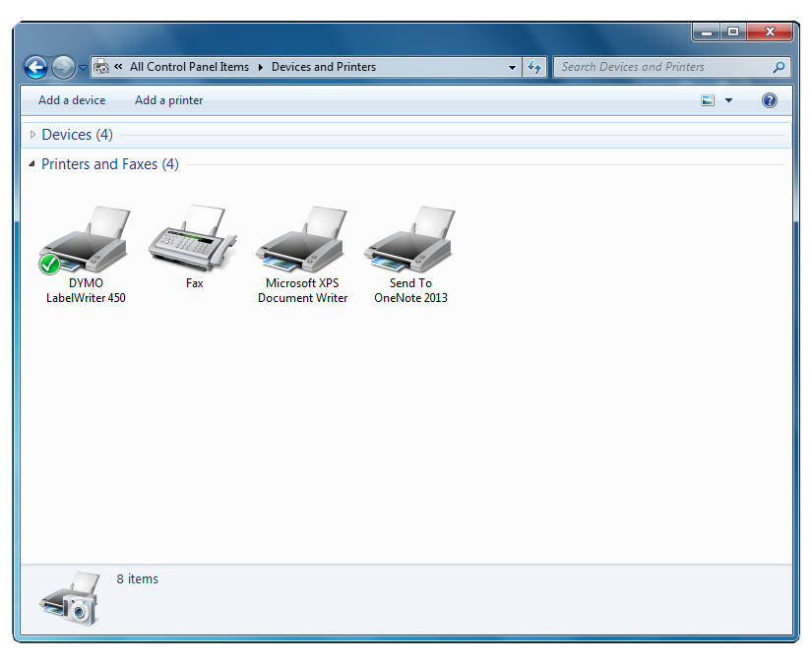Viewport: 812px width, 664px height.
Task: Open the view options dropdown arrow
Action: (x=728, y=100)
